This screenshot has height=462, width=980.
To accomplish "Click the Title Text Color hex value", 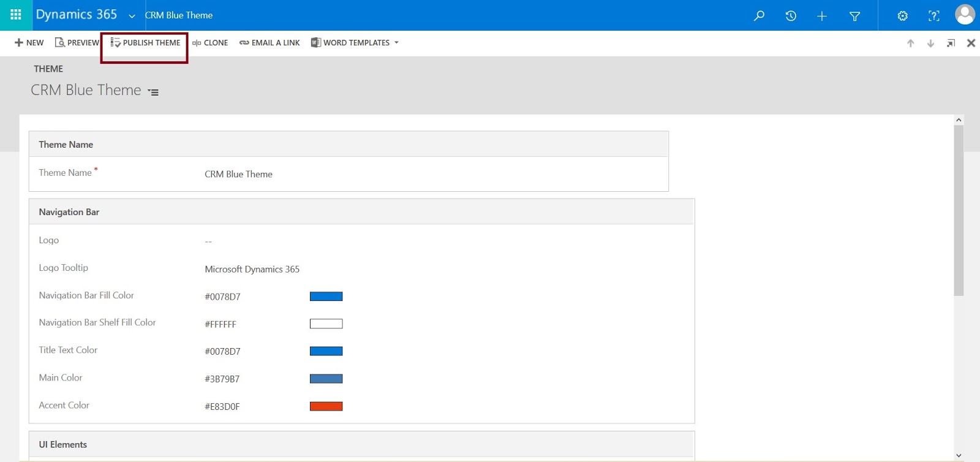I will click(x=222, y=351).
